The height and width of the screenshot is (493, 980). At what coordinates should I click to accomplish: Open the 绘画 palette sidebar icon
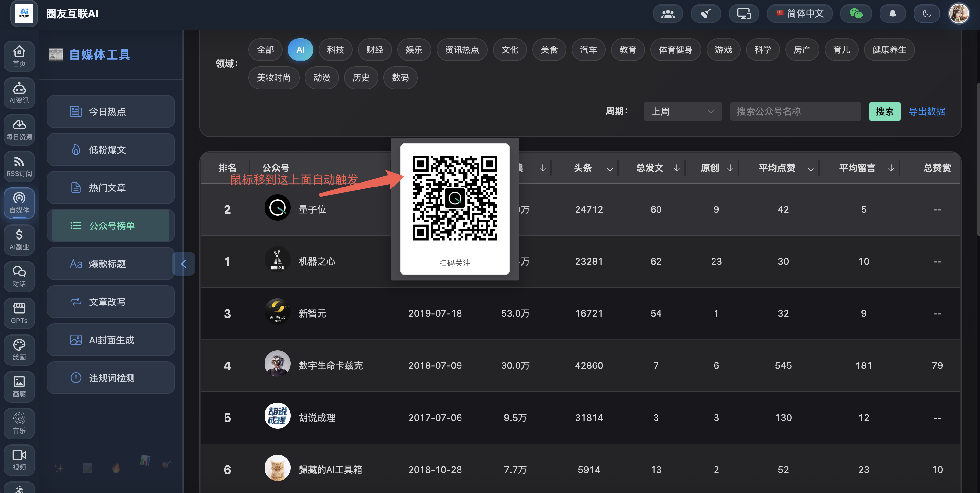pos(19,350)
